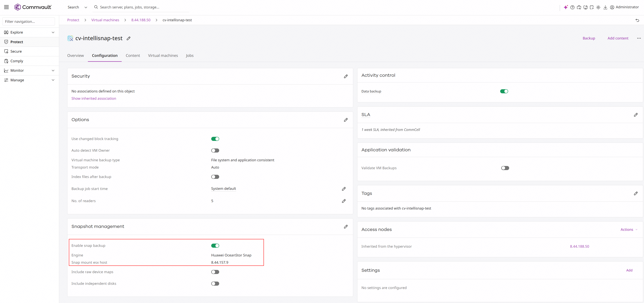644x303 pixels.
Task: Switch theme with the sun icon
Action: 598,7
